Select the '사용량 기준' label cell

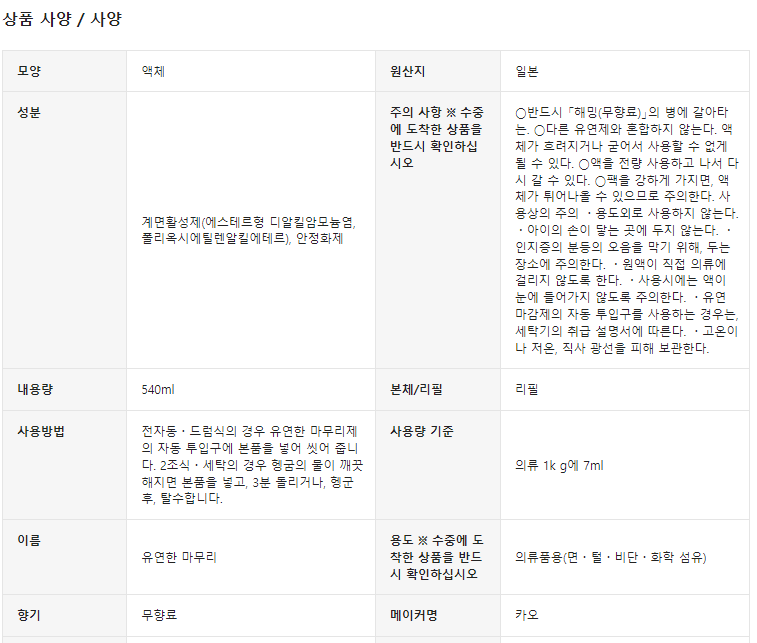438,465
